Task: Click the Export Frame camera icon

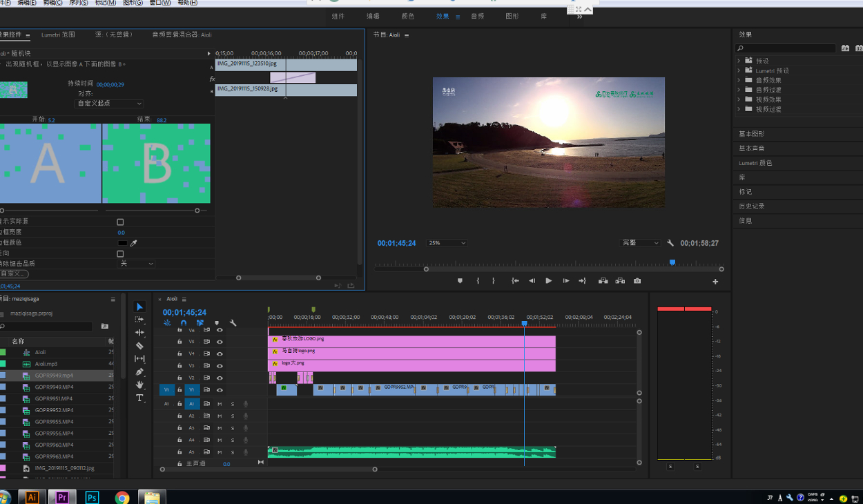Action: click(x=637, y=281)
